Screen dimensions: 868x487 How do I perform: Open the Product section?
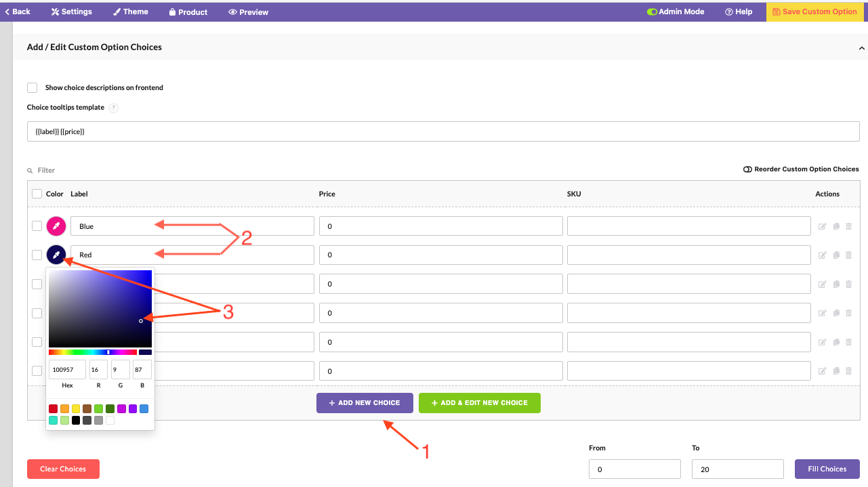point(188,12)
